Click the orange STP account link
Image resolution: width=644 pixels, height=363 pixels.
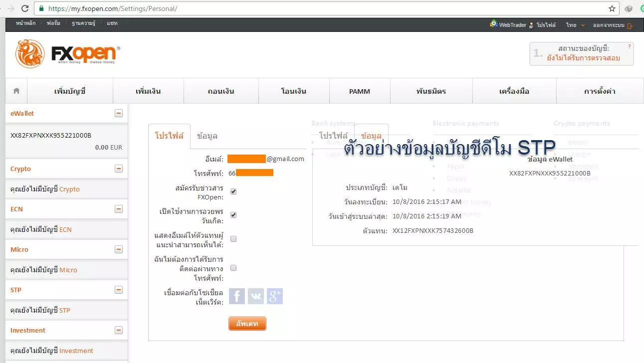65,310
